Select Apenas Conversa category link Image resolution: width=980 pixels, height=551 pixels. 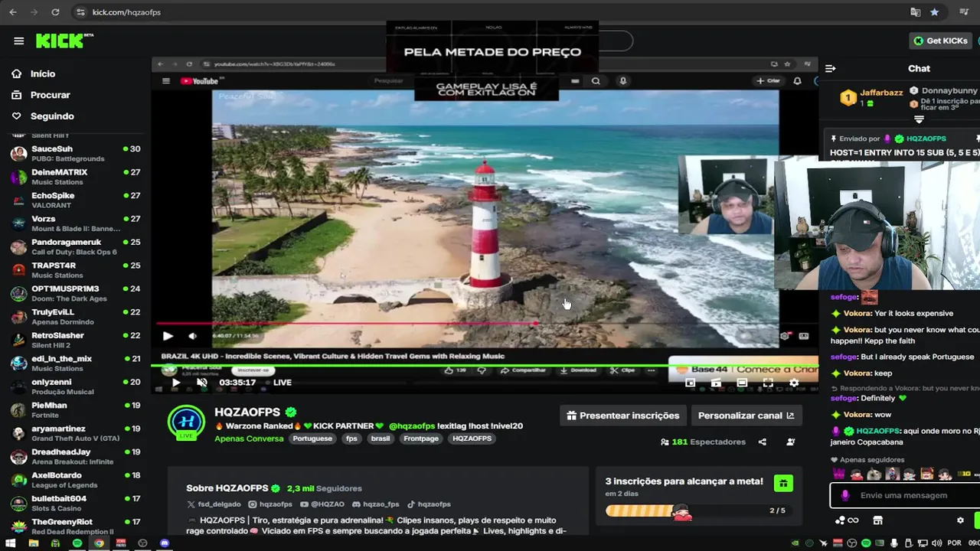click(x=249, y=439)
